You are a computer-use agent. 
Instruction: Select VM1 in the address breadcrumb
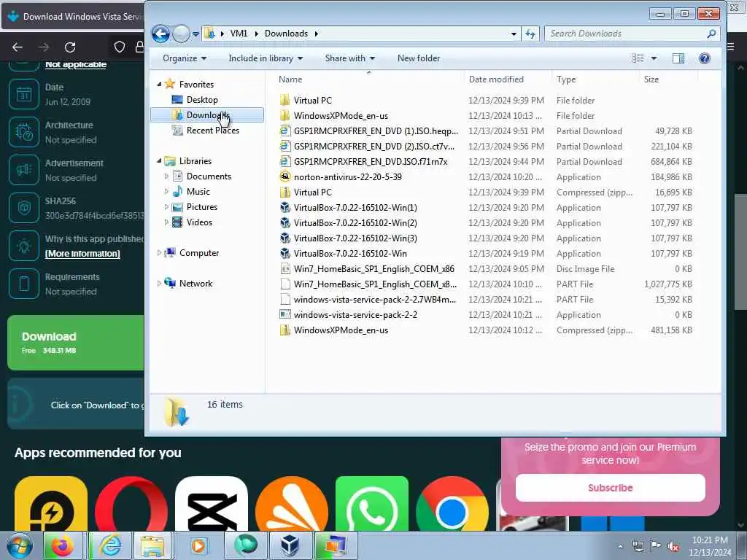pos(239,34)
